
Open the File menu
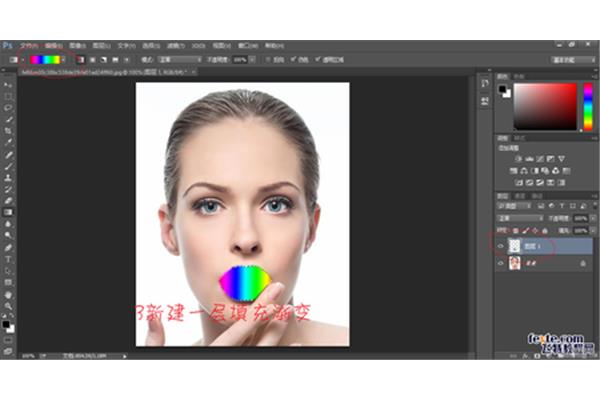(x=29, y=46)
